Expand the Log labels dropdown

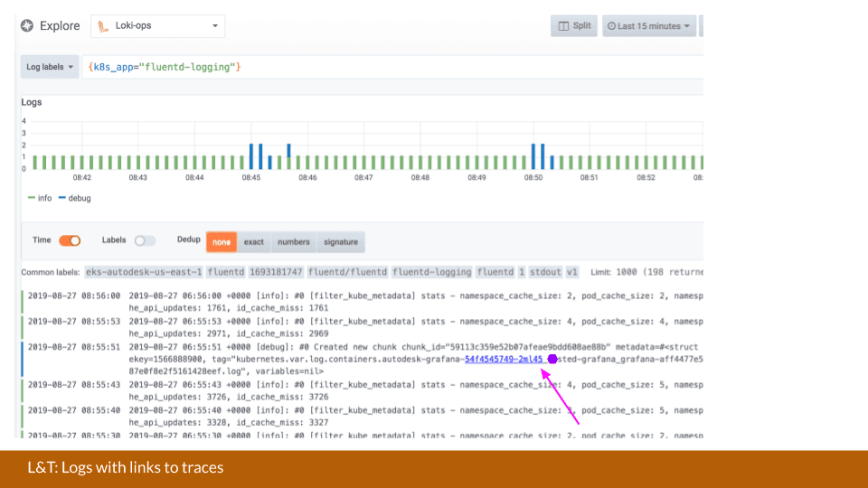pyautogui.click(x=50, y=67)
